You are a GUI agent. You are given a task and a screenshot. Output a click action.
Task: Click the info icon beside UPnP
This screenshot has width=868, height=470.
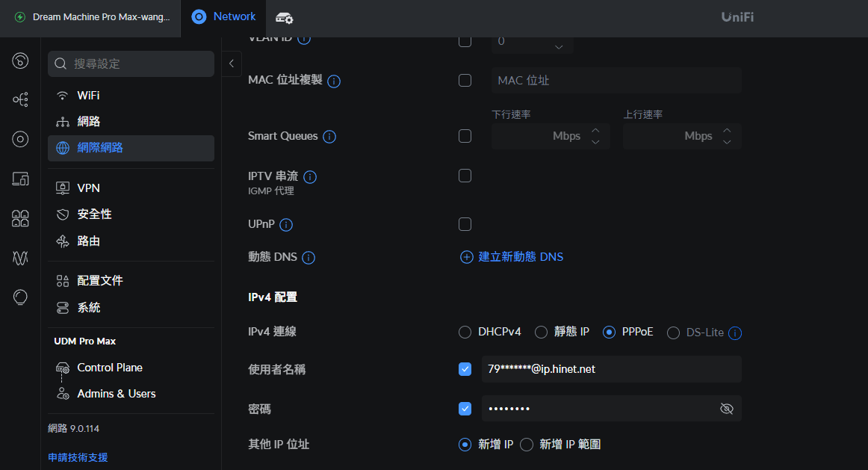tap(286, 224)
